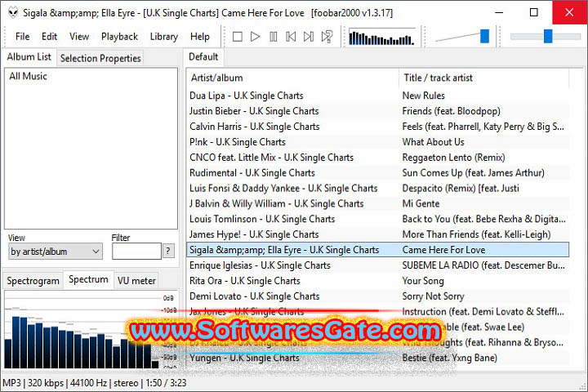Click the Stop playback button
The image size is (588, 392).
237,37
